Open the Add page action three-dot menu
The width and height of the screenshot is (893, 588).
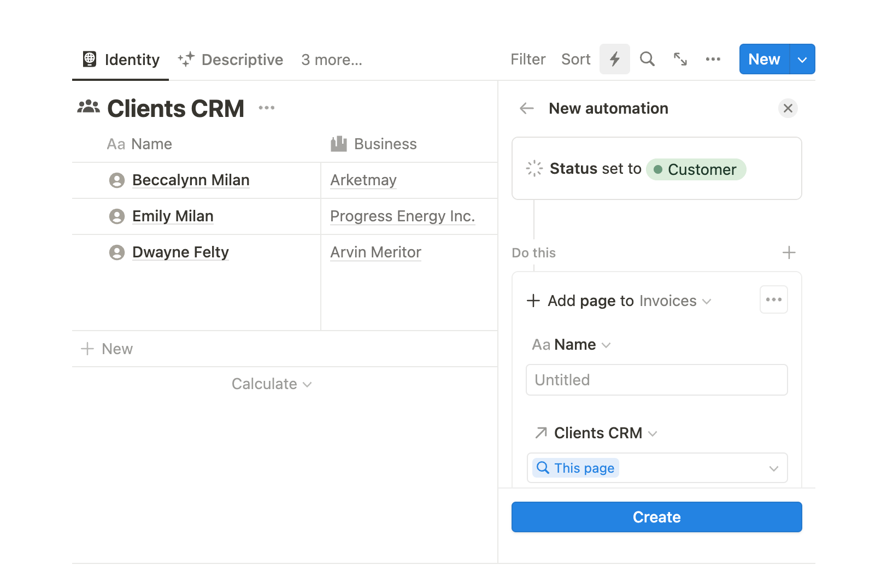click(773, 299)
